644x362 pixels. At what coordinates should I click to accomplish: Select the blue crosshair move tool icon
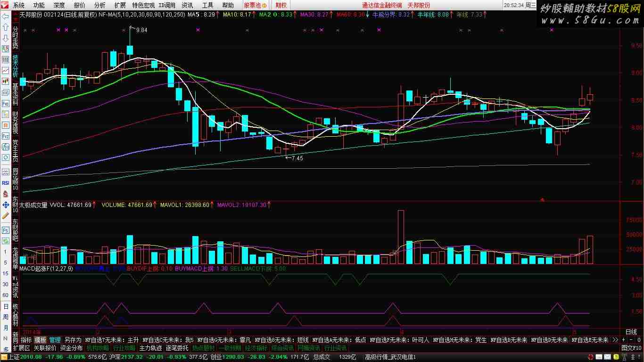click(5, 205)
